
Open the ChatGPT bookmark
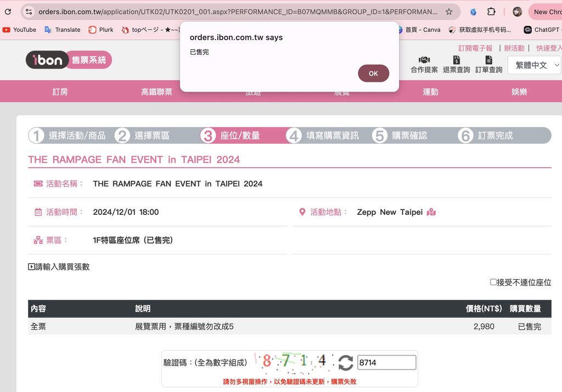pos(543,30)
